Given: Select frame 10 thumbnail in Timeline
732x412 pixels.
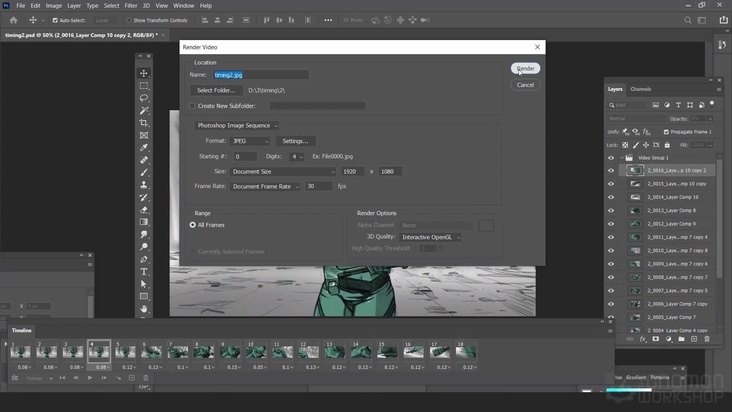Looking at the screenshot, I should click(256, 352).
